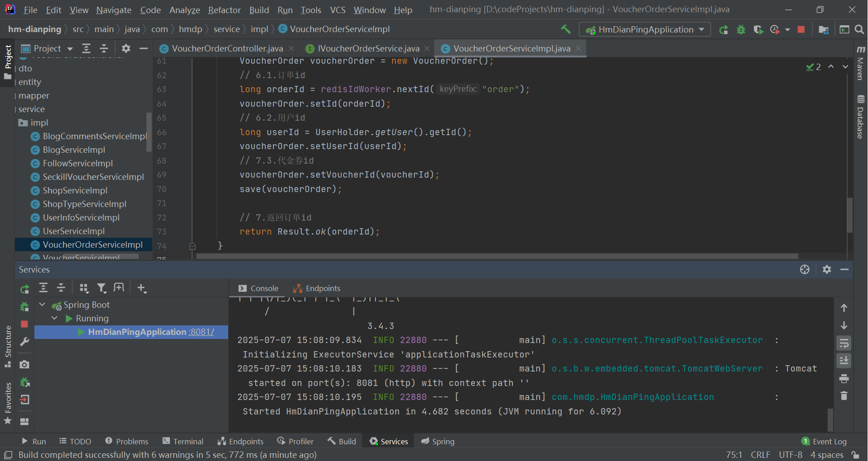
Task: Expand all in the Project panel
Action: coord(86,48)
